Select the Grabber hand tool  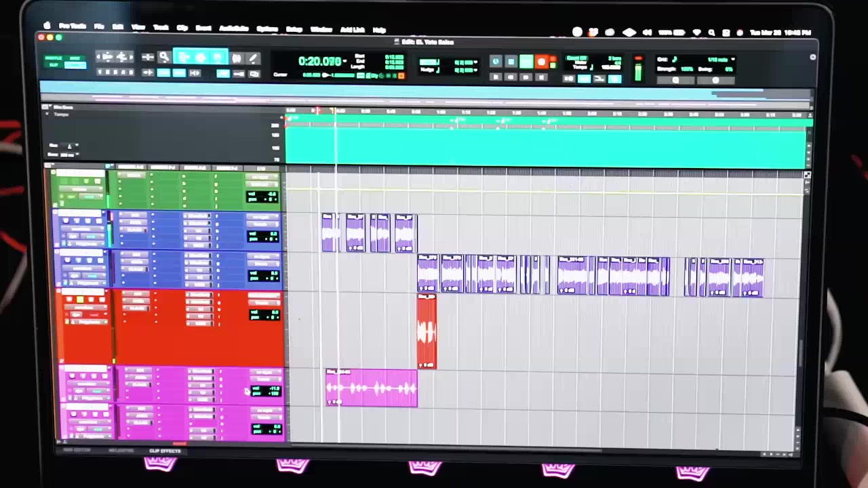(218, 58)
